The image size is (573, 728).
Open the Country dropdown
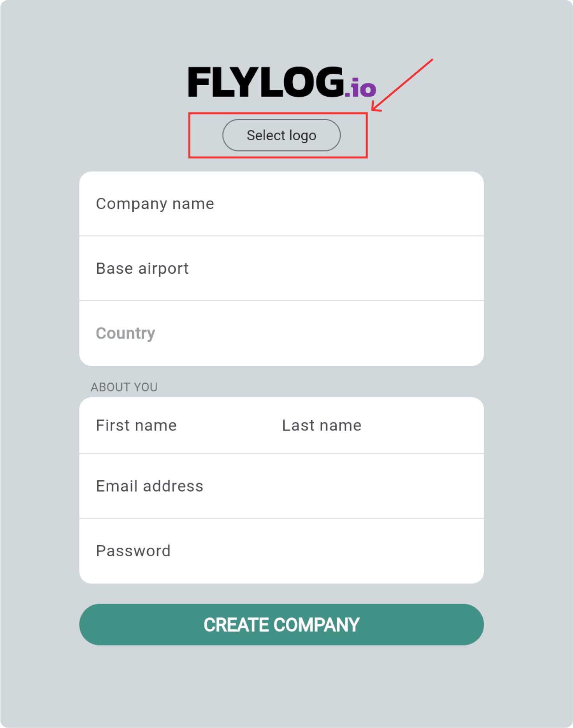281,333
